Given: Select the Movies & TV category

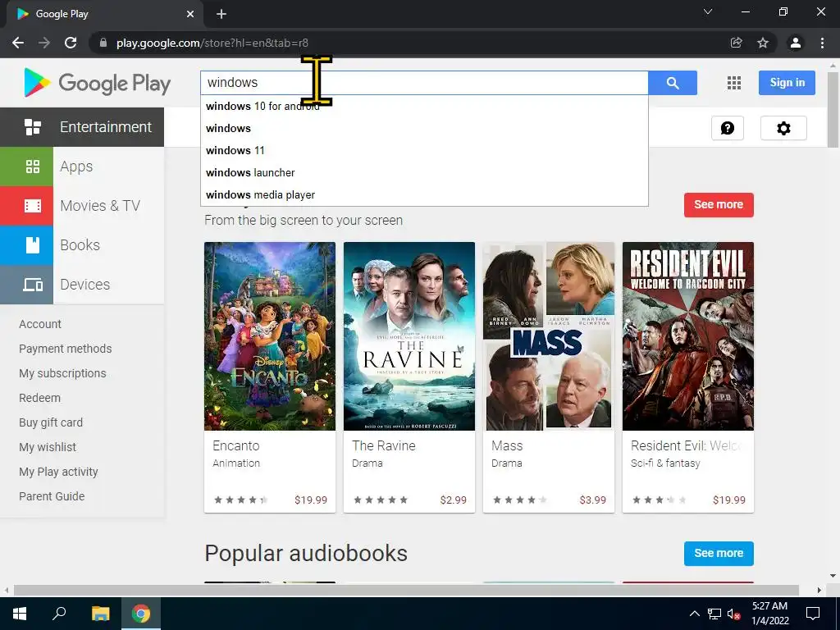Looking at the screenshot, I should pyautogui.click(x=82, y=206).
